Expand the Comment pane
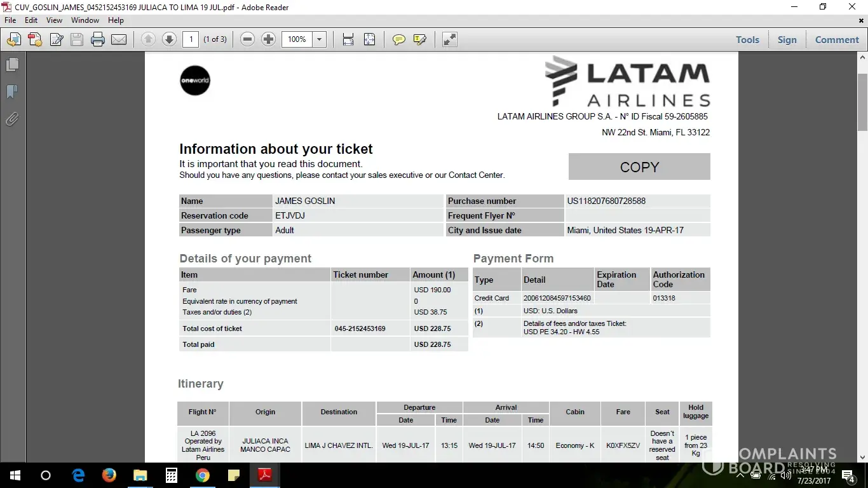Screen dimensions: 868x488 click(x=837, y=39)
